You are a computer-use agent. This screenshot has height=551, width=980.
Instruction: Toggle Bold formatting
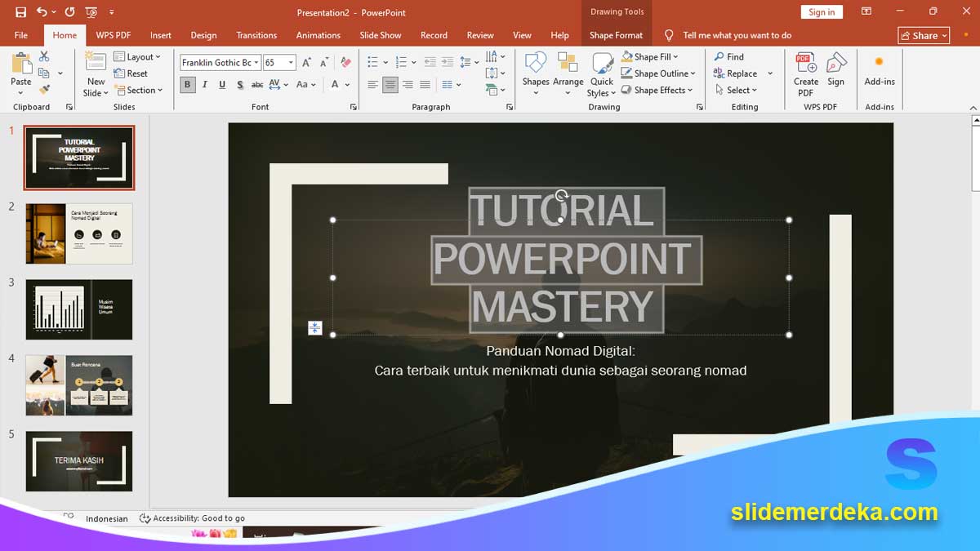click(187, 84)
